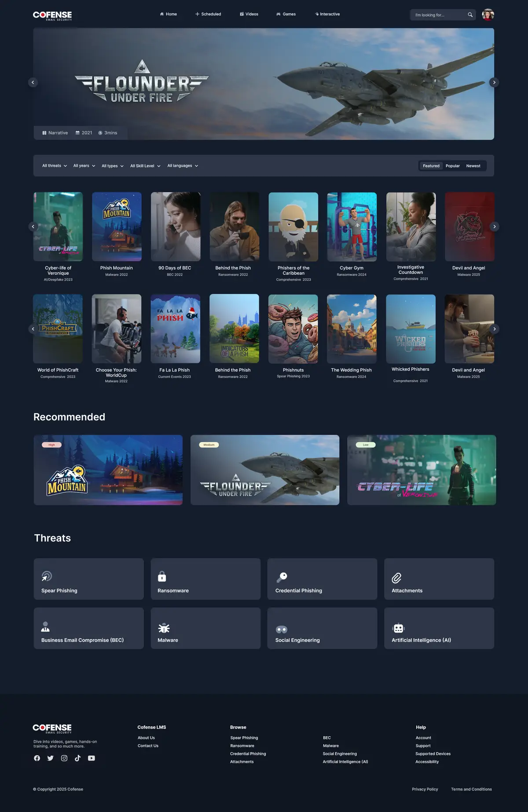Viewport: 528px width, 812px height.
Task: Open Phish Mountain video thumbnail in first row
Action: coord(117,226)
